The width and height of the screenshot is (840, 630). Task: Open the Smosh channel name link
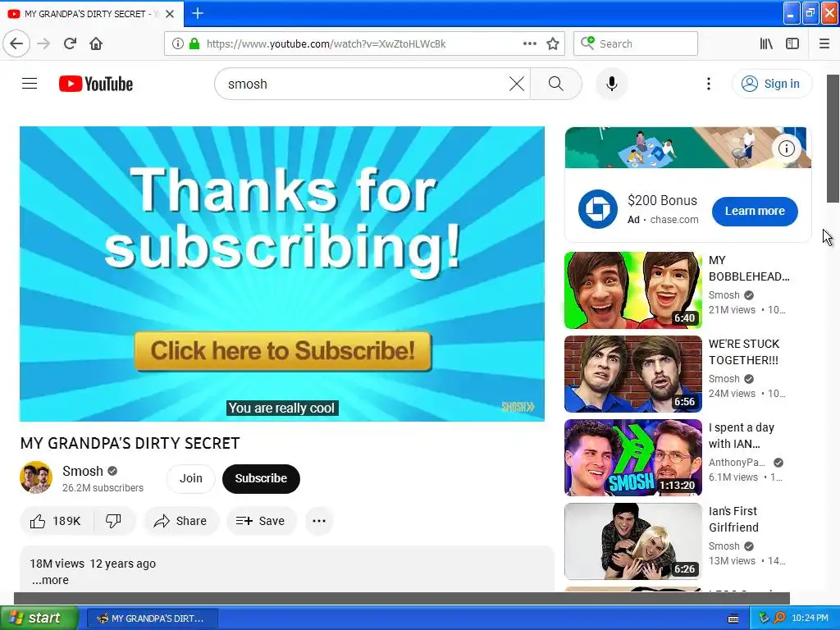(x=83, y=471)
